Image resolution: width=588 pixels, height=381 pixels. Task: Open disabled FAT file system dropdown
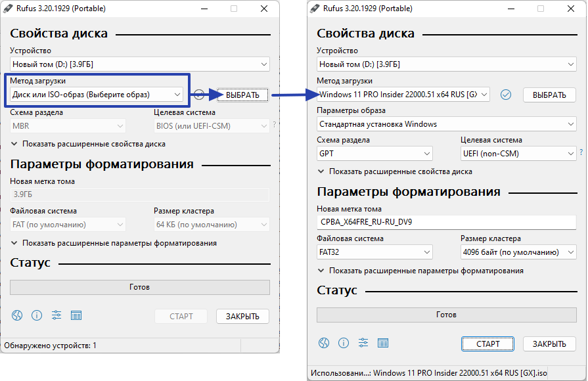point(68,225)
